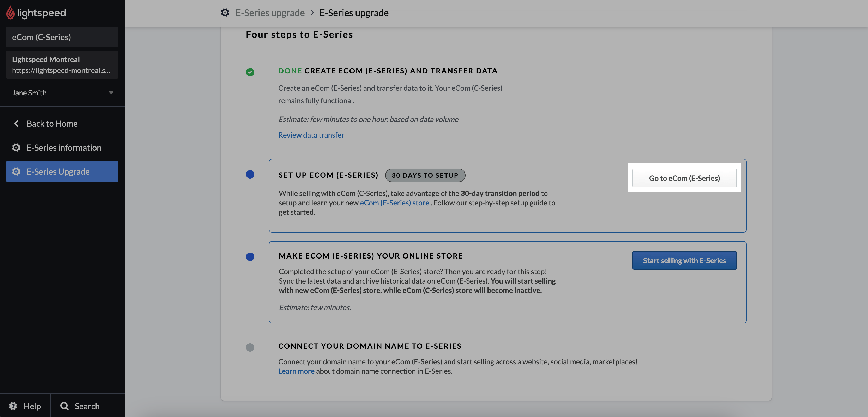Viewport: 868px width, 417px height.
Task: Click the Help question mark icon
Action: 13,406
